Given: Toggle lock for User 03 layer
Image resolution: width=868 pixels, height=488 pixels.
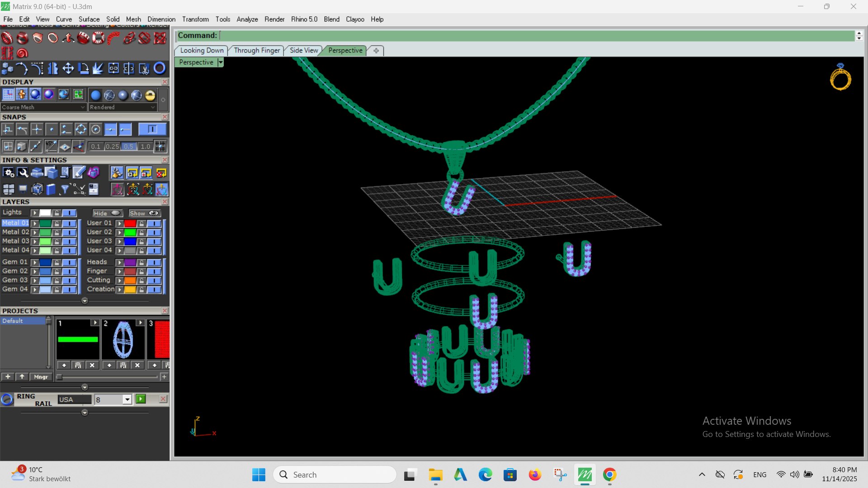Looking at the screenshot, I should tap(142, 241).
